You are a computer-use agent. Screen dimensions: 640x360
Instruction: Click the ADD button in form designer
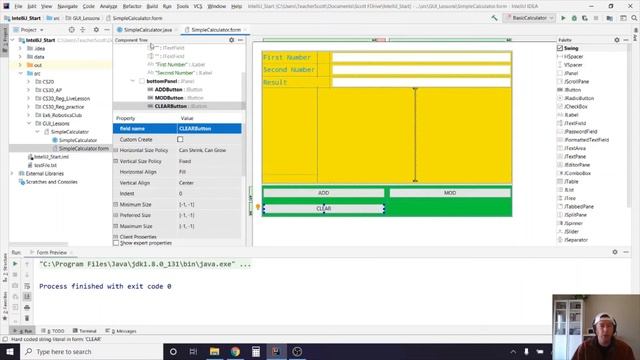coord(323,193)
